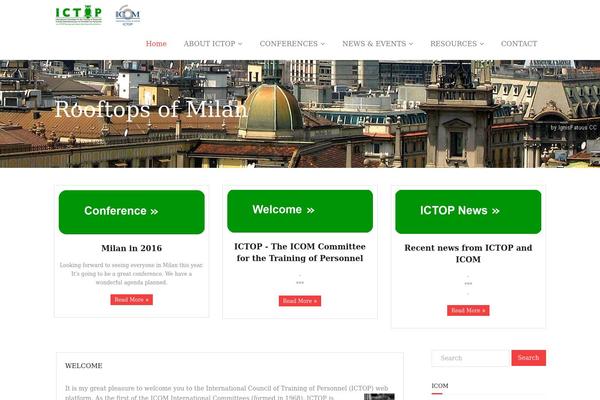
Task: Click the Rooftops of Milan hero image
Action: [300, 114]
